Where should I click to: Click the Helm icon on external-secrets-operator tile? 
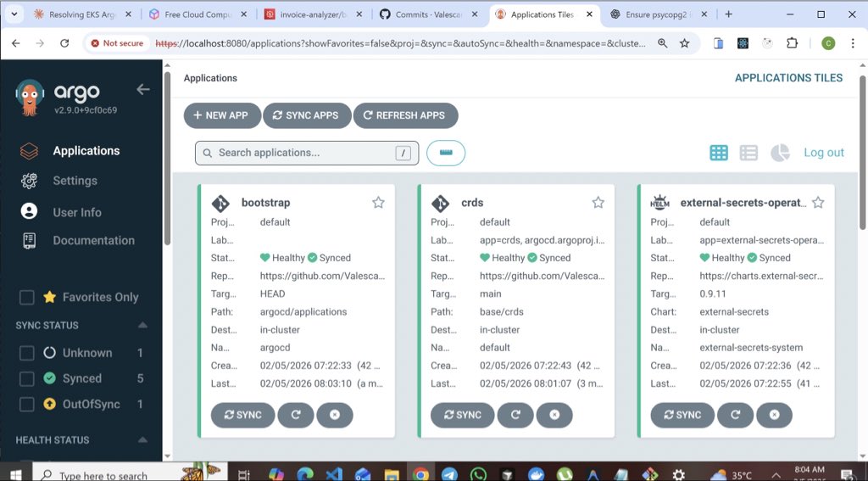point(659,203)
